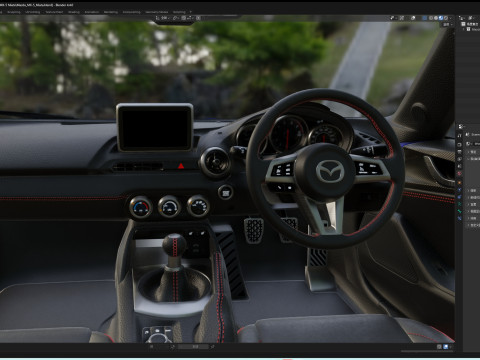Open Scene properties tab icon
Image resolution: width=480 pixels, height=360 pixels.
(459, 166)
